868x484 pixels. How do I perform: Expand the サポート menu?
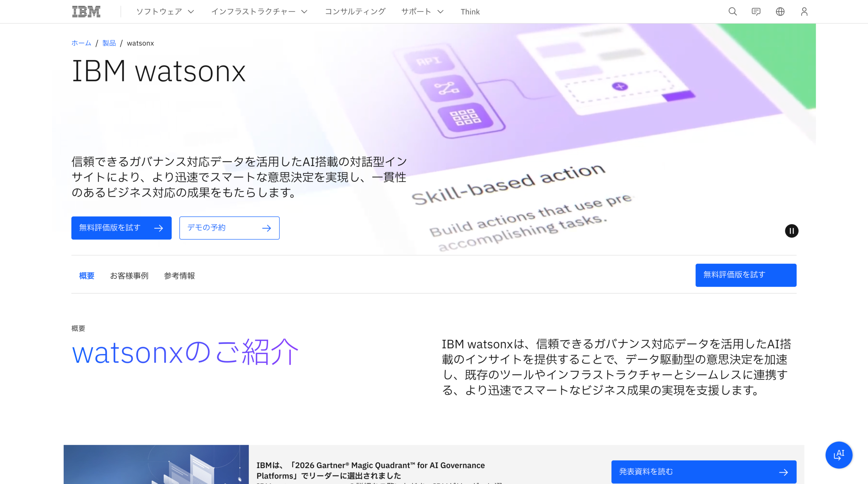tap(422, 12)
